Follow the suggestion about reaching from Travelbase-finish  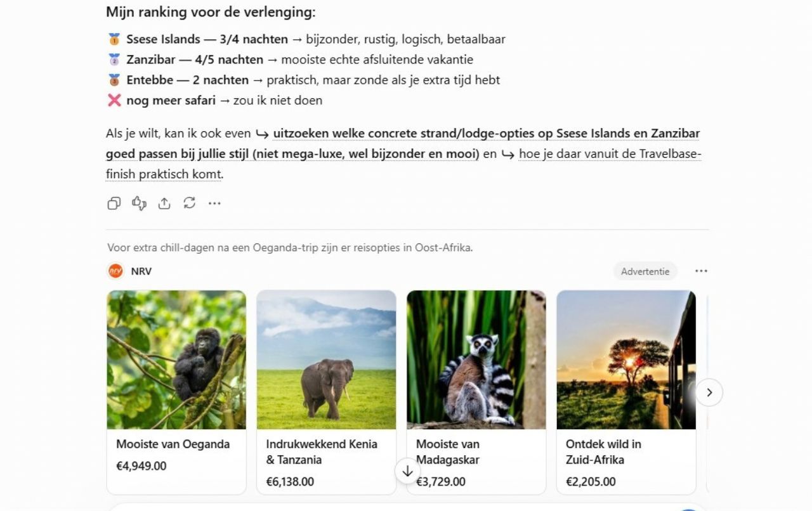point(403,164)
